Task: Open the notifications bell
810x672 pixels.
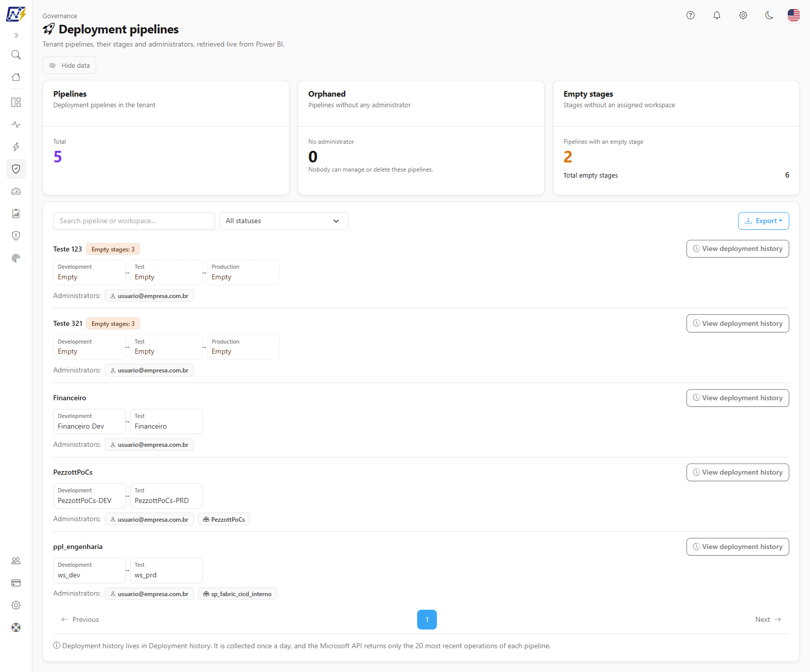Action: [717, 15]
